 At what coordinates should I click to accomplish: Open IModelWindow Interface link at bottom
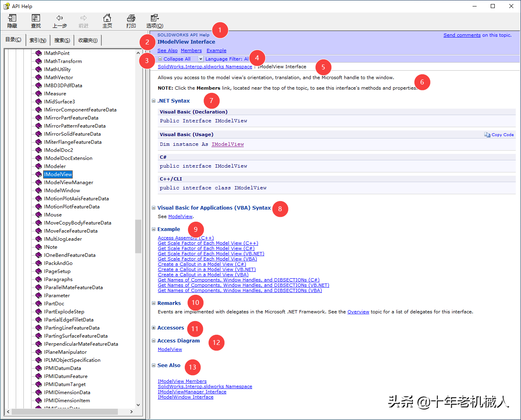coord(186,397)
